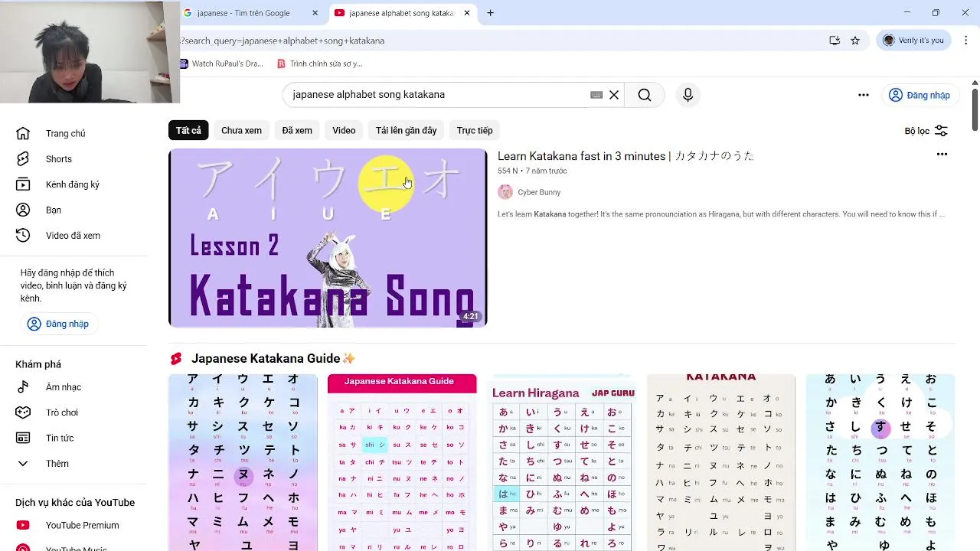Open Trò chơi gaming icon

pos(23,412)
